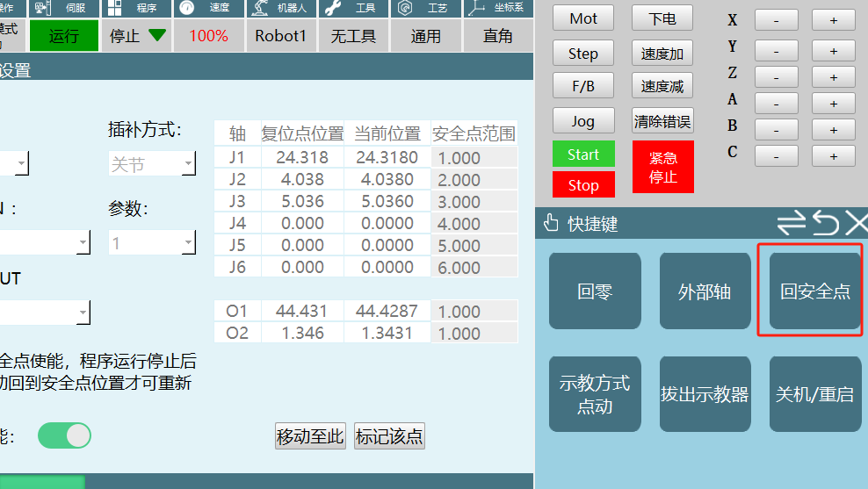Open the 插补方式 关节 dropdown
Image resolution: width=868 pixels, height=489 pixels.
[x=152, y=164]
